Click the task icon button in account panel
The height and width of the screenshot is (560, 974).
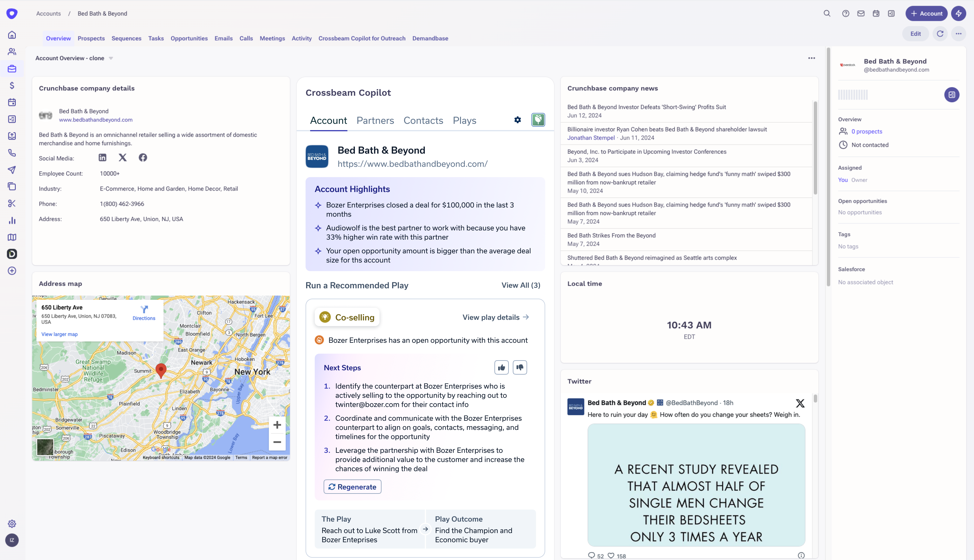click(952, 95)
